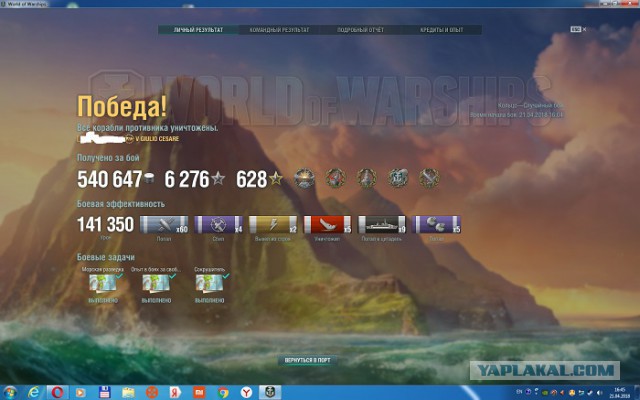640x400 pixels.
Task: Click the red destroyed ships ribbon x5
Action: click(x=327, y=224)
